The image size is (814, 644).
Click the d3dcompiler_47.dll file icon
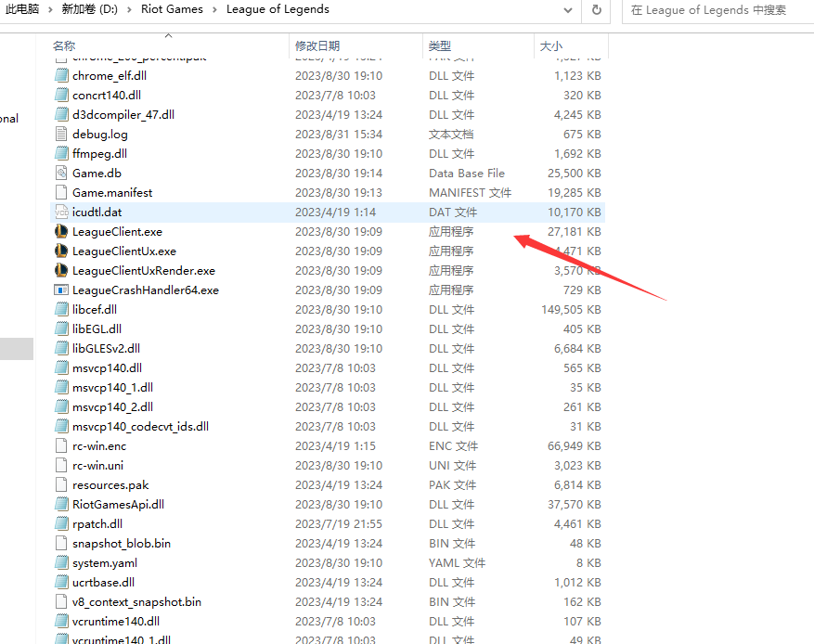coord(61,115)
